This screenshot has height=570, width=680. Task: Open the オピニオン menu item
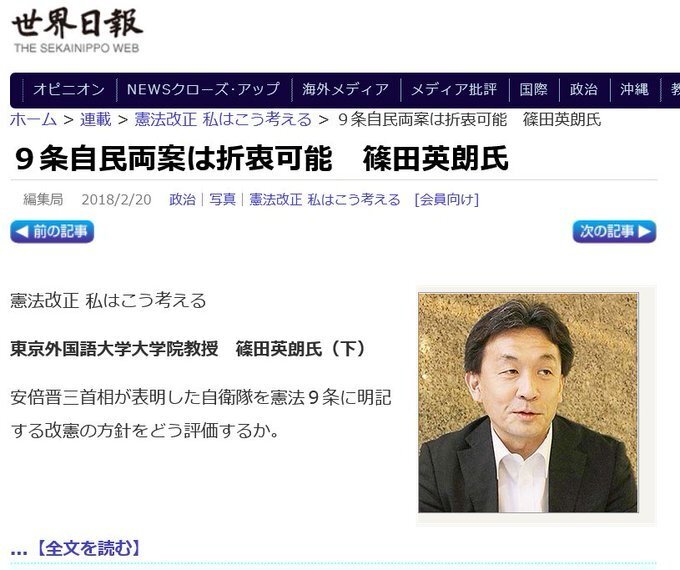(x=69, y=89)
